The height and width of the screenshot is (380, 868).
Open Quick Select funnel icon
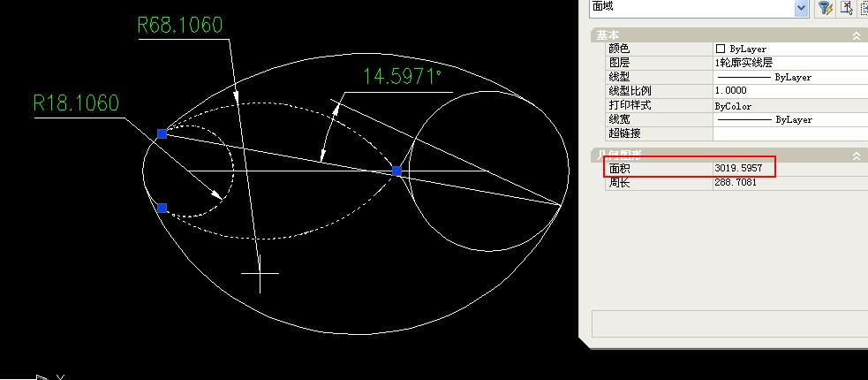826,7
